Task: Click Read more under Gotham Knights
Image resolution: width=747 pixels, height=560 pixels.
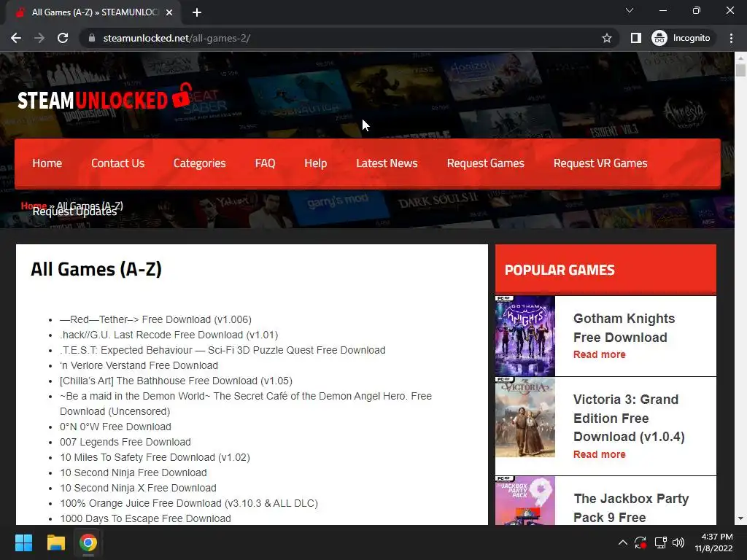Action: pos(600,354)
